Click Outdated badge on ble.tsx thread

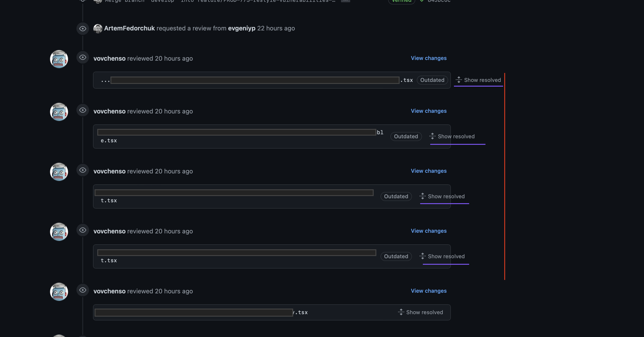406,136
